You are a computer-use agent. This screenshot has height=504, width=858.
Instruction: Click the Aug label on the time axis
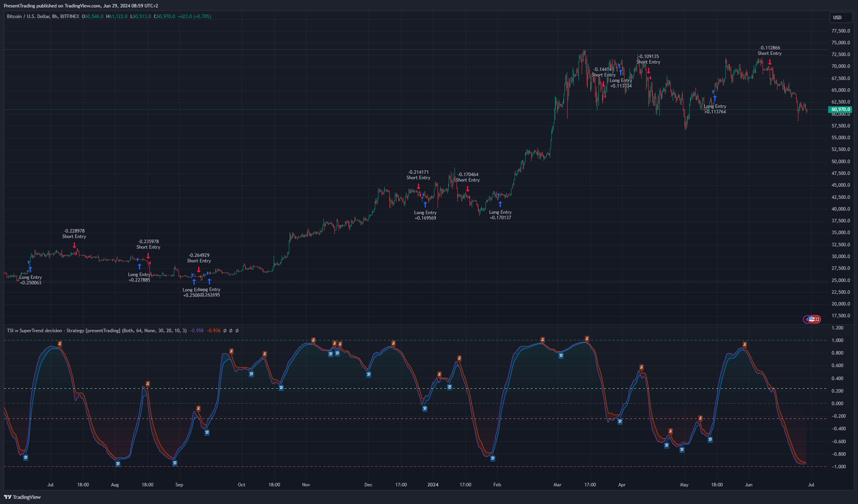tap(115, 485)
